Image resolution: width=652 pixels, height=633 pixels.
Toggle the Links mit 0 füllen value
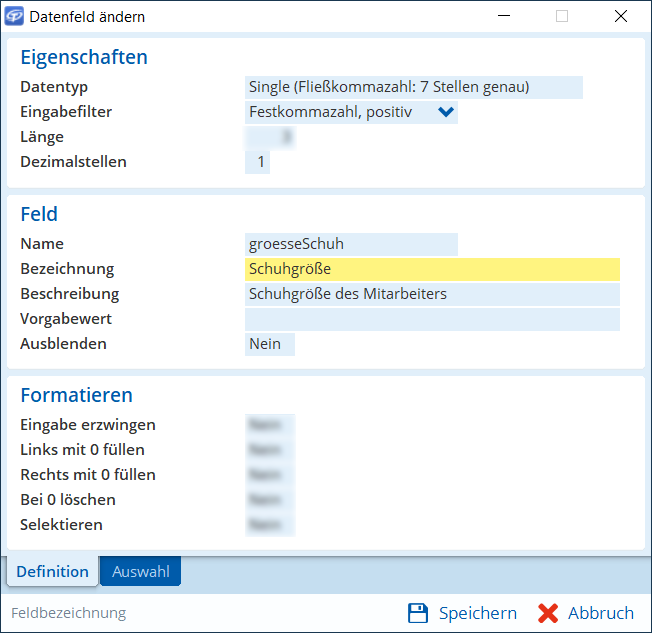pos(269,450)
